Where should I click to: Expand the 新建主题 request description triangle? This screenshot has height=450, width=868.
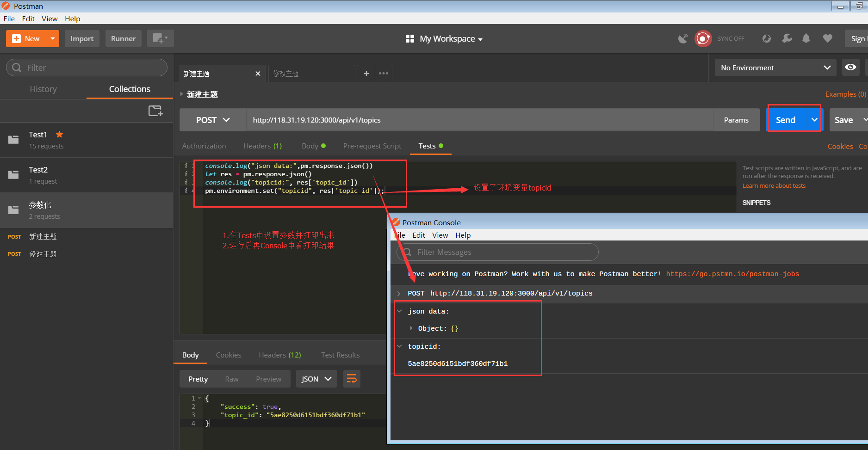182,94
